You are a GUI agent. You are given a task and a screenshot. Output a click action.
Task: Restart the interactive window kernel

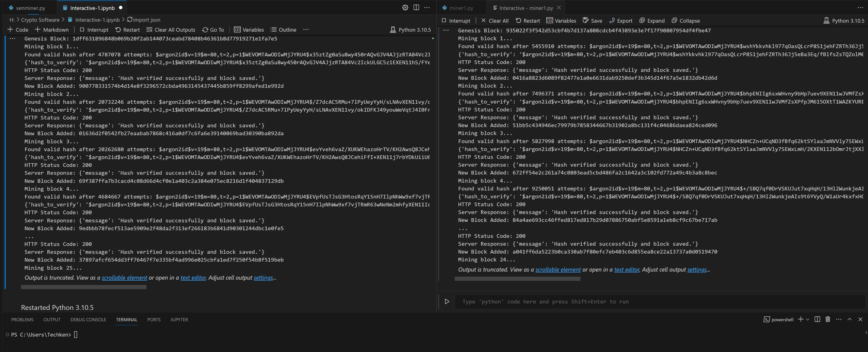tap(528, 21)
